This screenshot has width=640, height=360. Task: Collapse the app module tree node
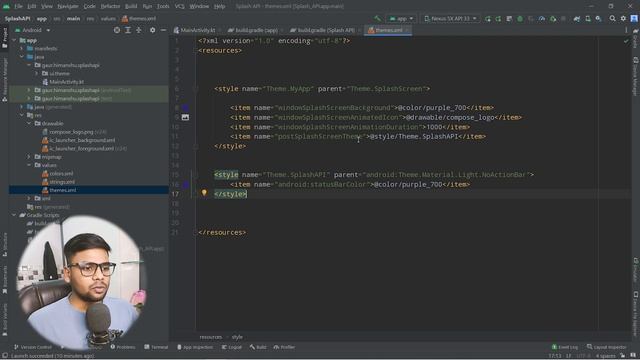pyautogui.click(x=14, y=40)
